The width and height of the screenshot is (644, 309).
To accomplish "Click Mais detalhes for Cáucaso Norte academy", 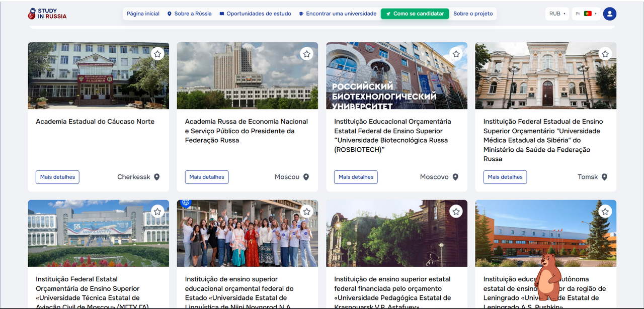I will click(57, 177).
